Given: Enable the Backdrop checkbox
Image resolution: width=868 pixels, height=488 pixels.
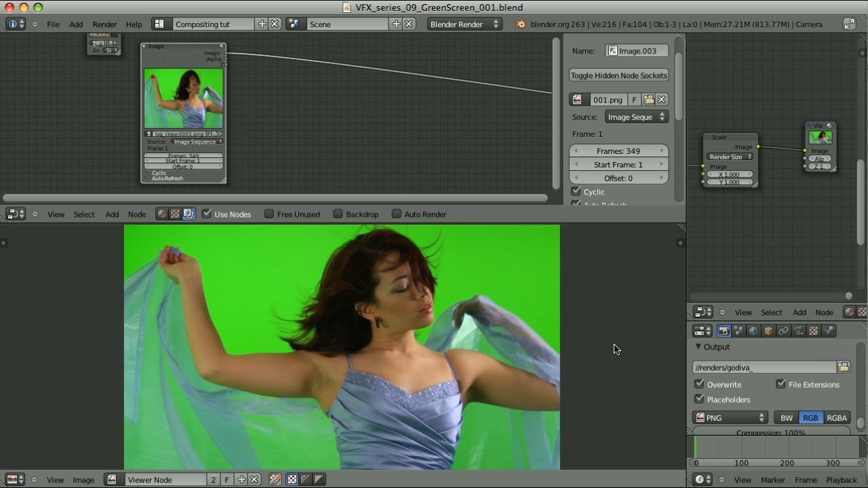Looking at the screenshot, I should 338,213.
